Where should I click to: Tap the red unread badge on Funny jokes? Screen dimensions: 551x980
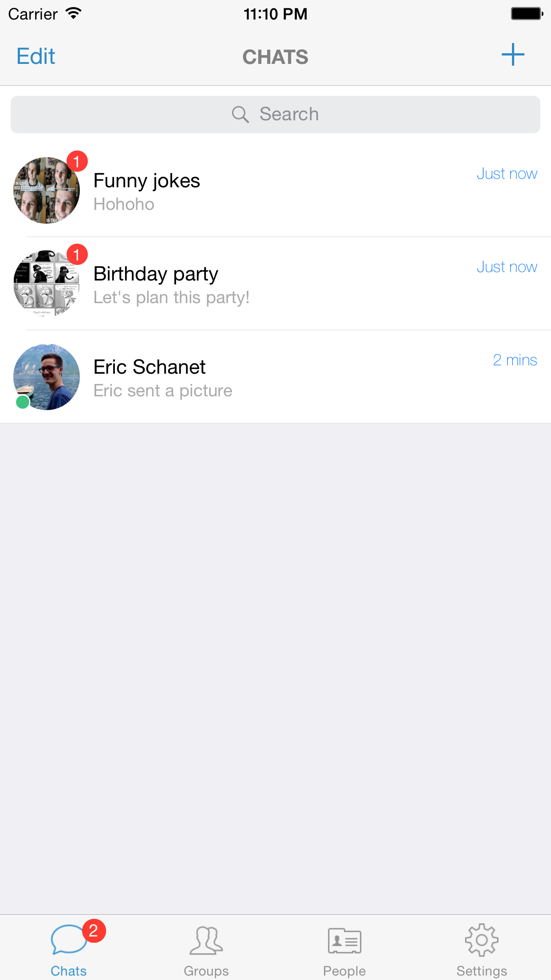[77, 161]
